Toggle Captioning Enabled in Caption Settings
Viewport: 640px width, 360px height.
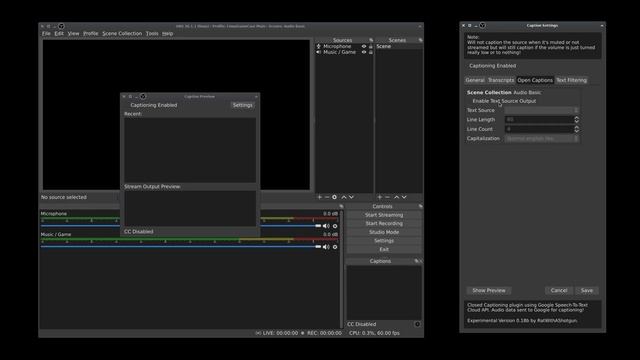pyautogui.click(x=492, y=66)
